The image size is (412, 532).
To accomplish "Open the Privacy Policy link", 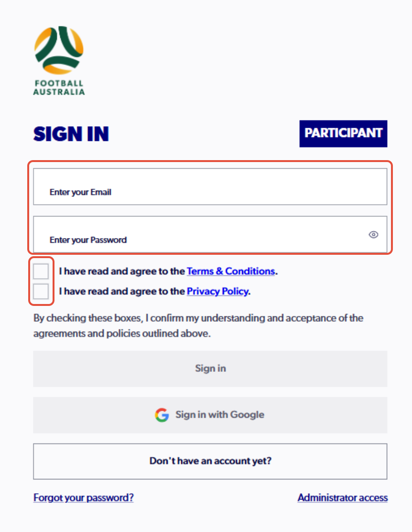I will coord(217,291).
